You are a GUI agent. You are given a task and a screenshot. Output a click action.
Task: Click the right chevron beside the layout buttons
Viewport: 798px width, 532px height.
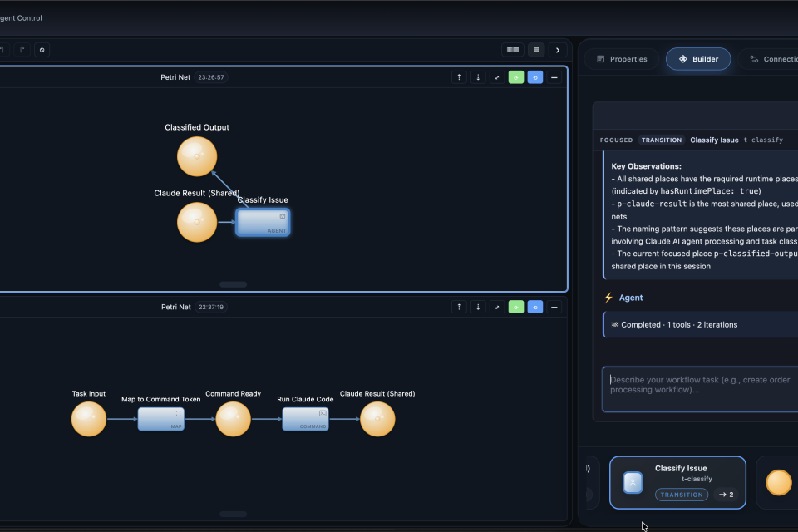[558, 50]
